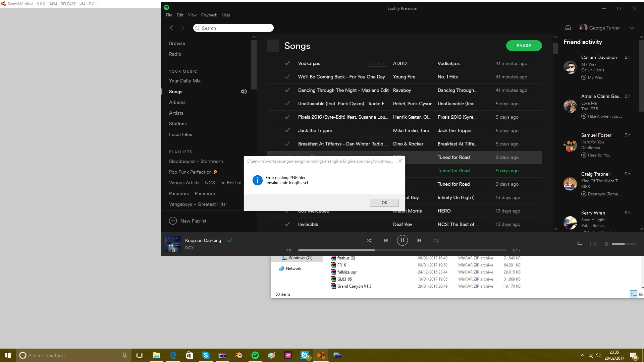This screenshot has width=644, height=362.
Task: Toggle repeat mode
Action: 436,240
